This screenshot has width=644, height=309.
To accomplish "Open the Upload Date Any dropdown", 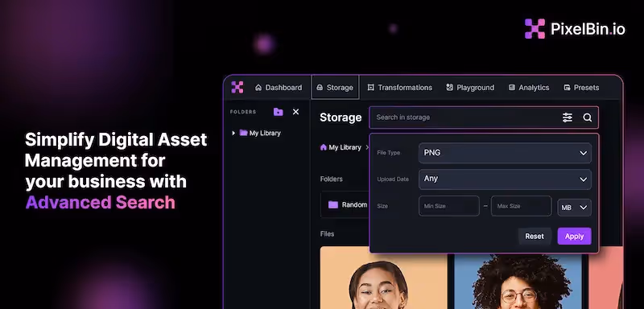I will coord(506,179).
